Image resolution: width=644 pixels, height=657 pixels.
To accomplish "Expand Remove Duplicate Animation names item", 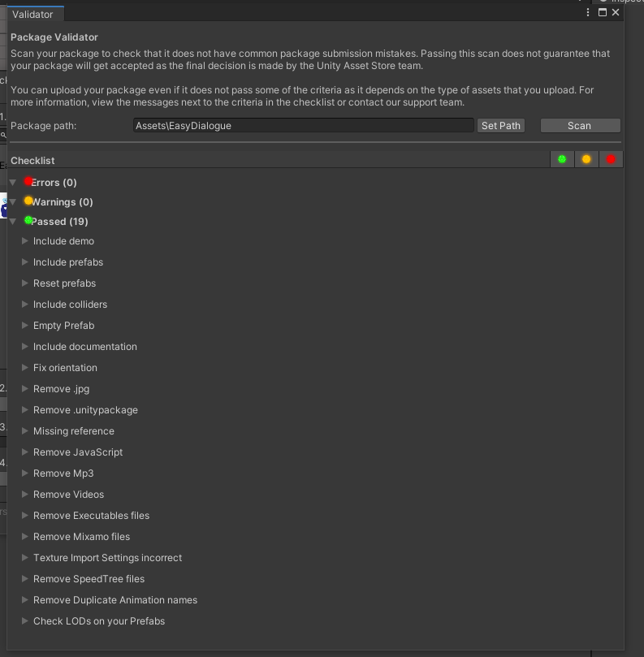I will point(24,600).
